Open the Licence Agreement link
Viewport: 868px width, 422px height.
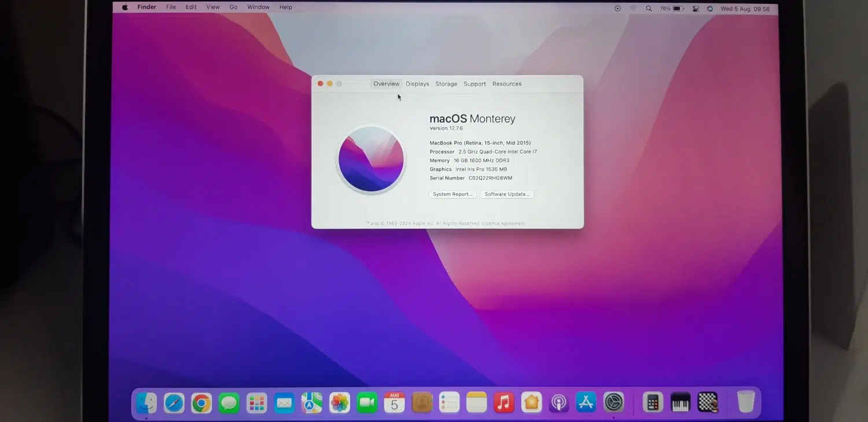click(x=504, y=223)
